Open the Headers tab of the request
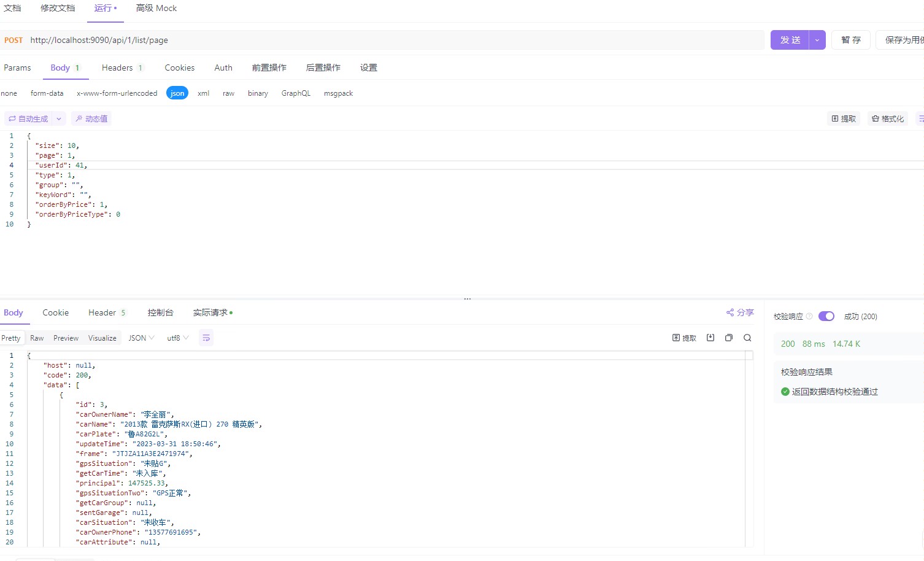924x561 pixels. [117, 68]
